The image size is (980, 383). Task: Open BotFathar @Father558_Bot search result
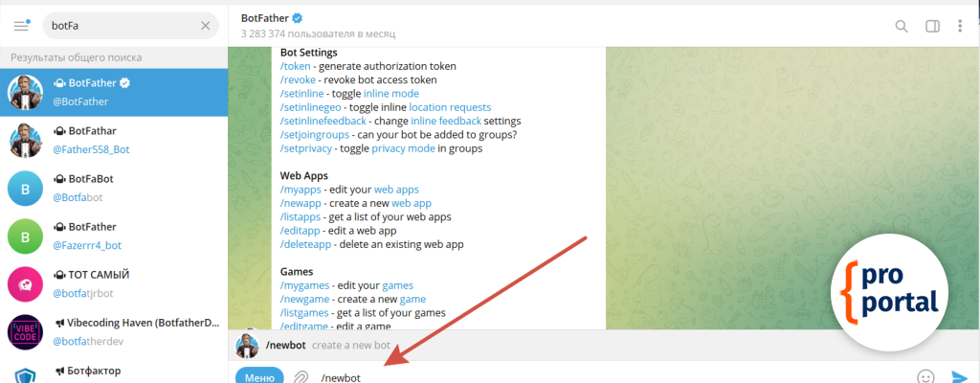click(x=114, y=141)
